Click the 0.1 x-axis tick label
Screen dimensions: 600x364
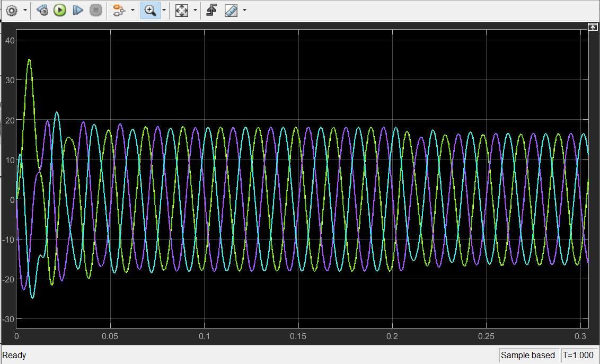[x=205, y=336]
